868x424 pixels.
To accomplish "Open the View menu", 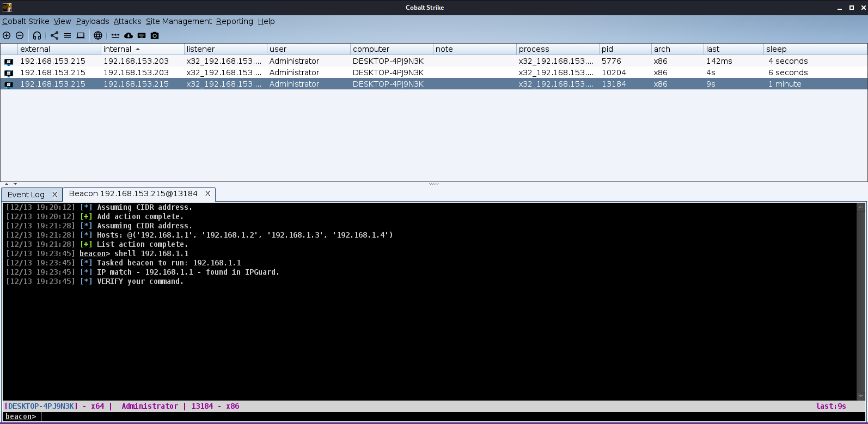I will tap(62, 21).
